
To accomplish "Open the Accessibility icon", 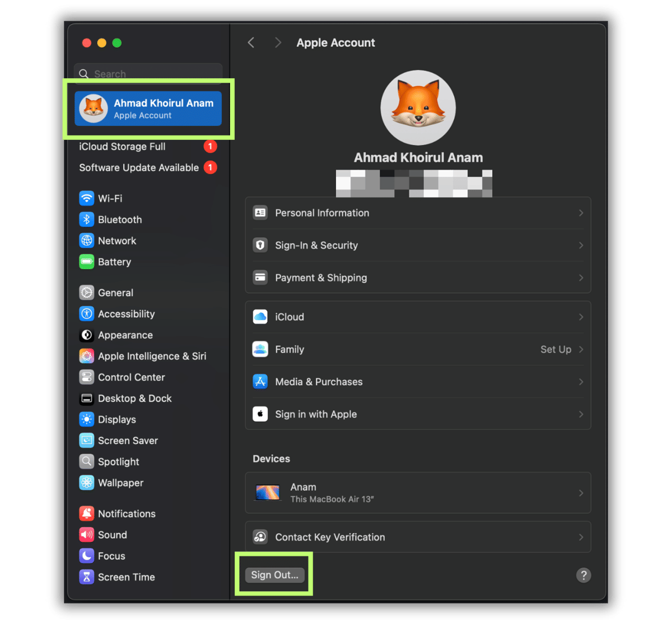I will 86,314.
